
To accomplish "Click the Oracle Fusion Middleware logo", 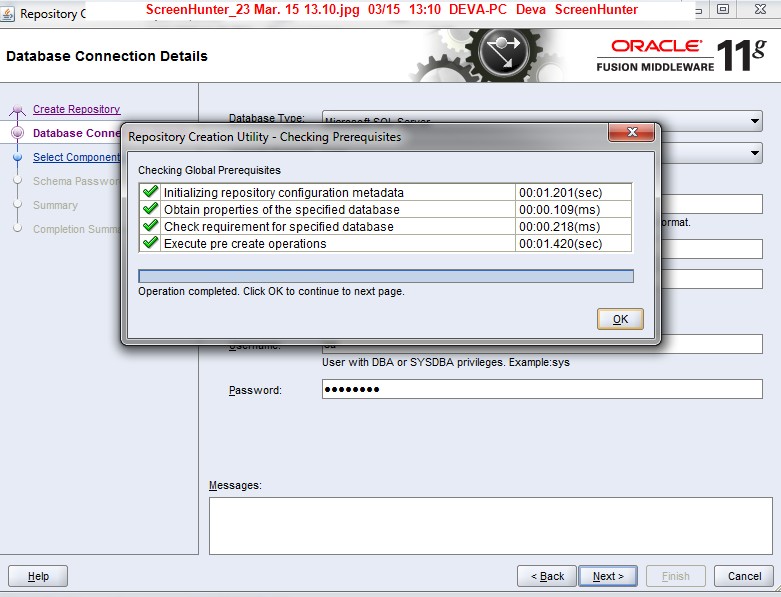I will 681,55.
